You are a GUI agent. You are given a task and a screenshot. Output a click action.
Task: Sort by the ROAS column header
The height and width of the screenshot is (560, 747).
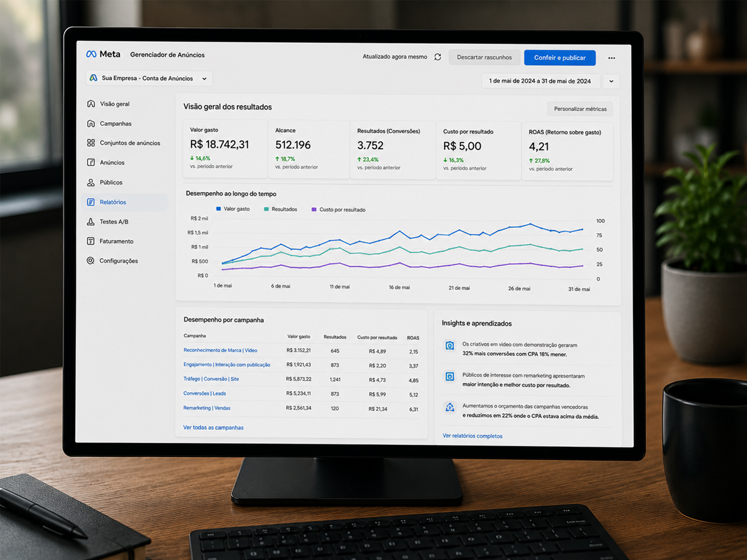coord(413,338)
